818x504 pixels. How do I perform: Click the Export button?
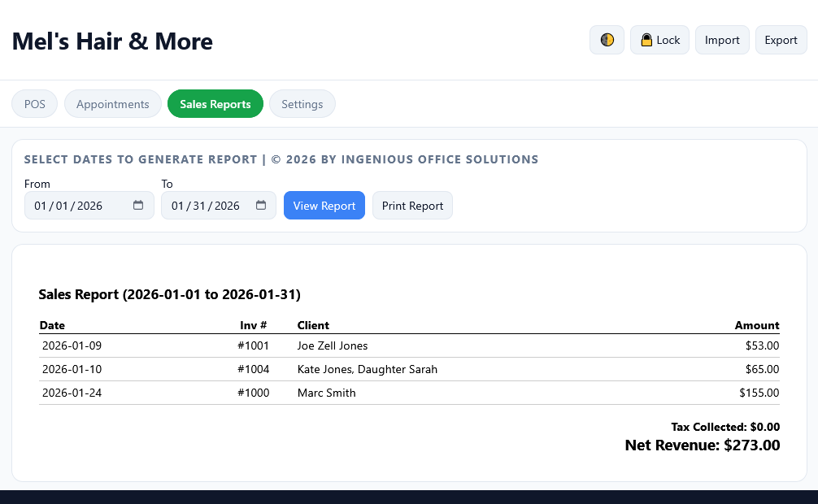tap(781, 40)
